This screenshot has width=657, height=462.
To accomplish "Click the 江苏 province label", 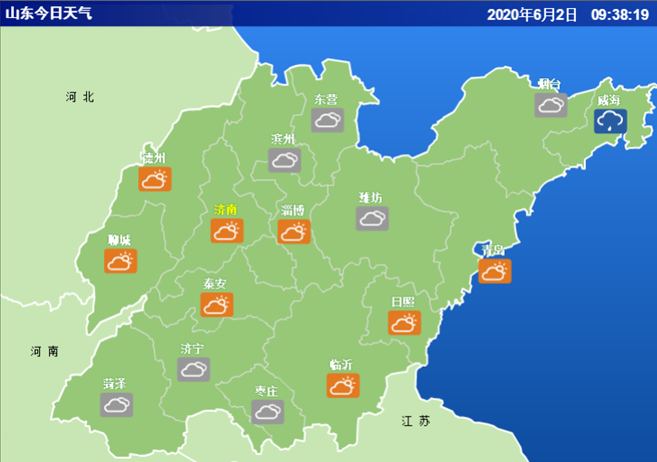I will coord(416,421).
